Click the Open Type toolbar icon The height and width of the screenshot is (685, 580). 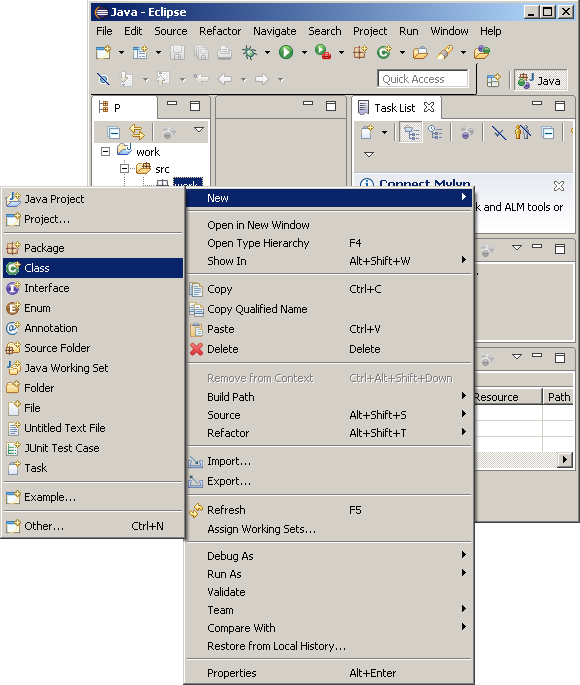(420, 53)
